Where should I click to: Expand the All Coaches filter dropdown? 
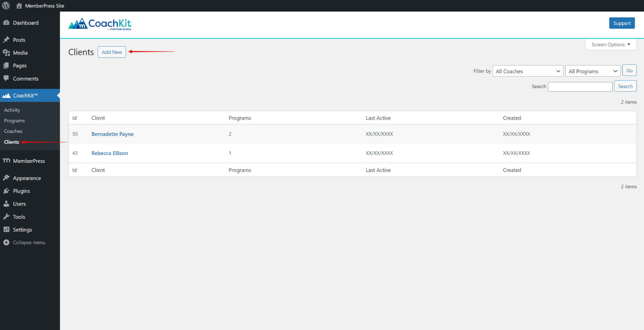528,71
